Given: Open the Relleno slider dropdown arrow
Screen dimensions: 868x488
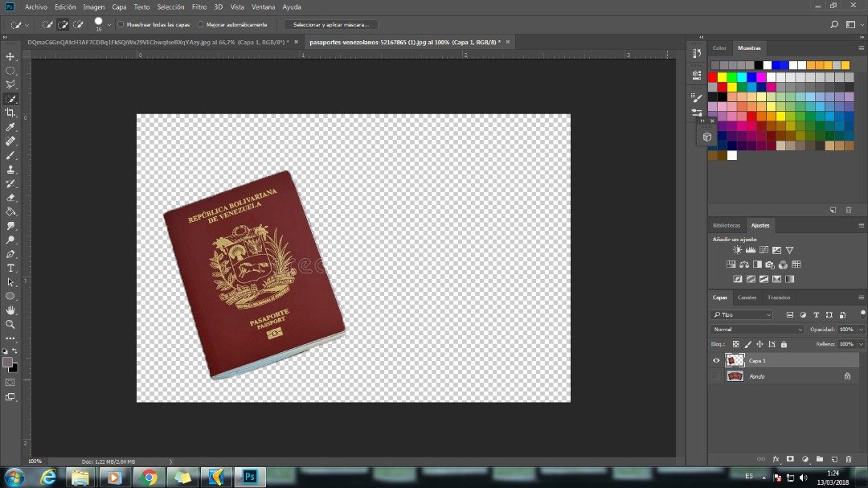Looking at the screenshot, I should pos(861,345).
